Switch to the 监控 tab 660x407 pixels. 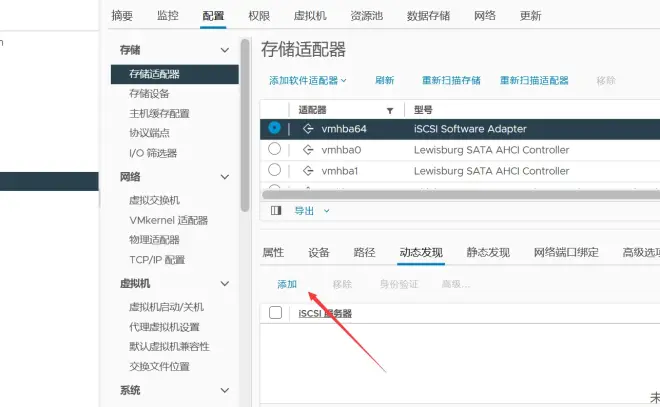click(168, 16)
